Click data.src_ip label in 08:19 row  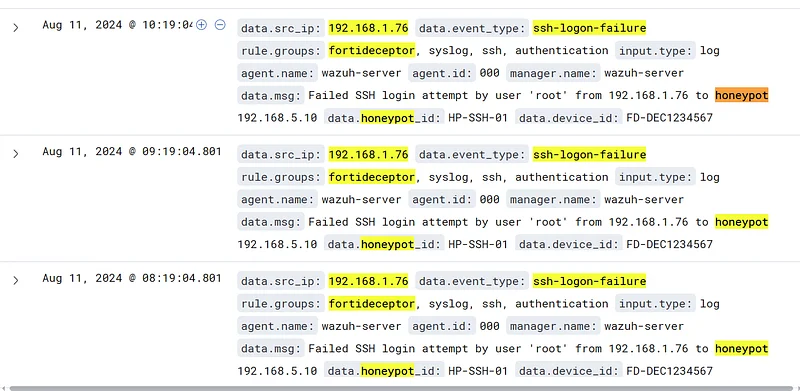click(x=281, y=281)
